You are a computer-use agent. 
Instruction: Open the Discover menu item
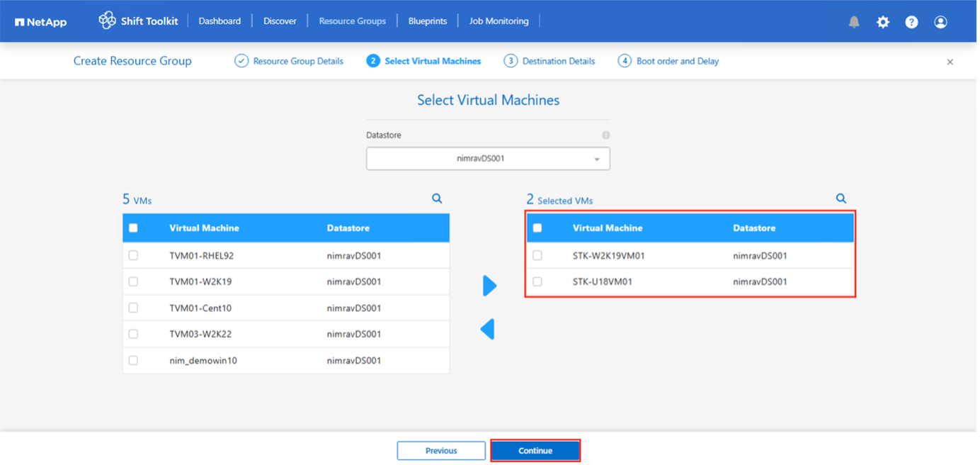click(x=280, y=21)
